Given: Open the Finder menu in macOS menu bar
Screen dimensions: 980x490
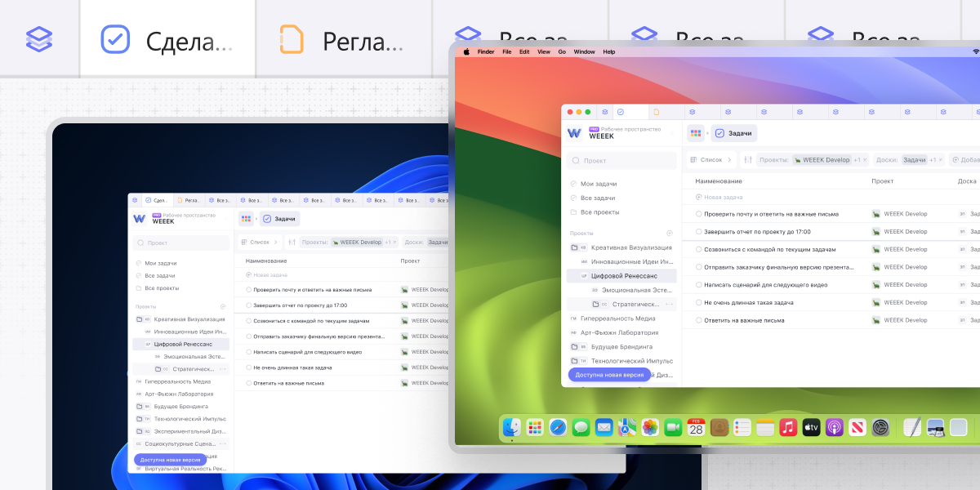Looking at the screenshot, I should tap(486, 51).
